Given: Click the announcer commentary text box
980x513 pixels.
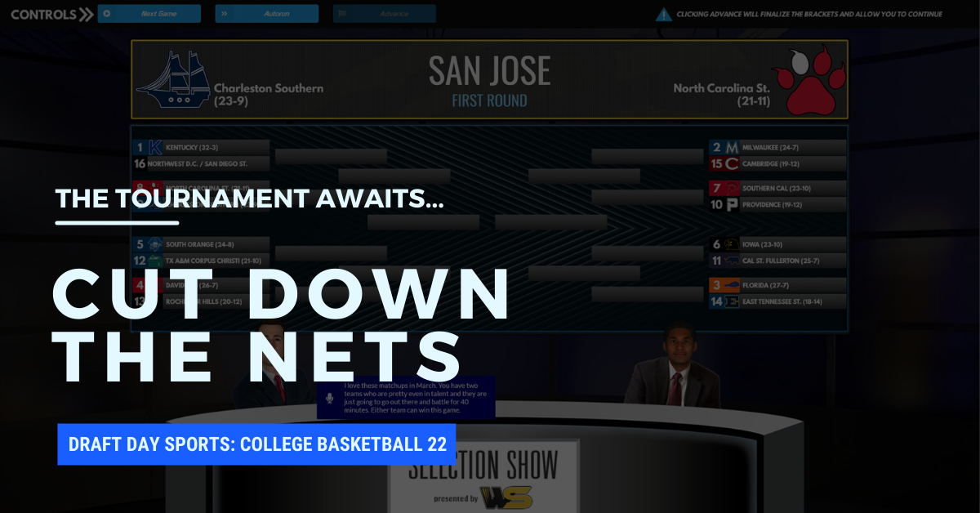Looking at the screenshot, I should [x=406, y=398].
